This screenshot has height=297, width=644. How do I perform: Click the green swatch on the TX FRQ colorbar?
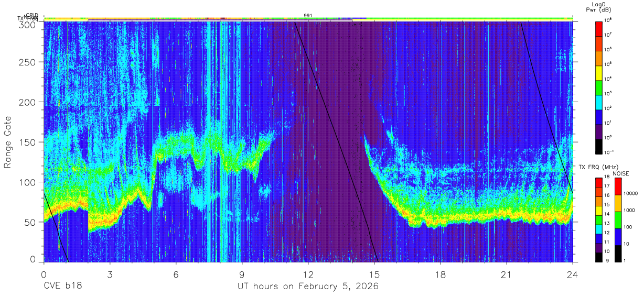599,220
